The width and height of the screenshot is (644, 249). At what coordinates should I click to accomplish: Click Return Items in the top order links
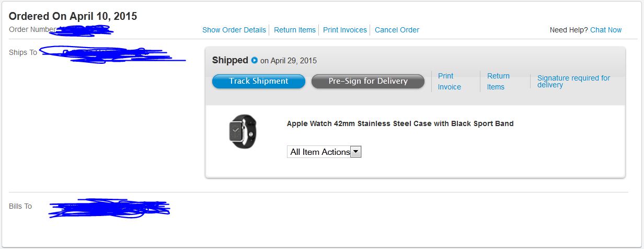click(x=295, y=30)
